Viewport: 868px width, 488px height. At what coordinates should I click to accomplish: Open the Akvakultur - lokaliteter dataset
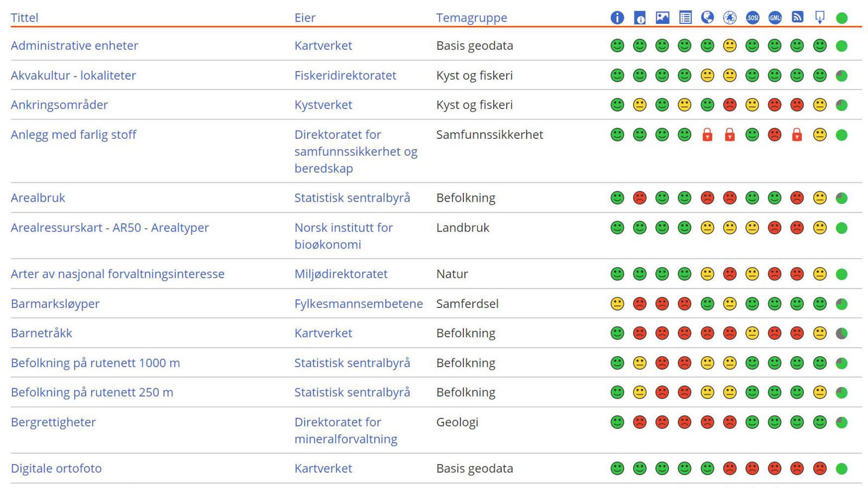73,75
